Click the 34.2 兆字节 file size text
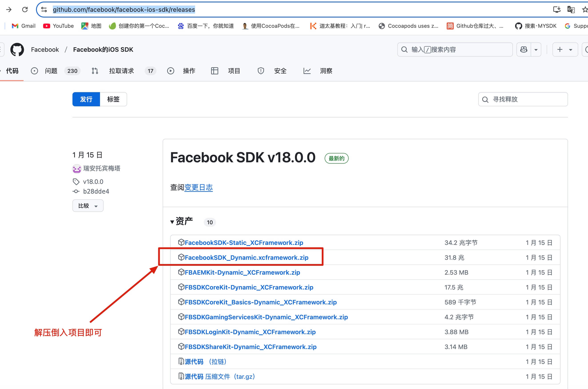This screenshot has width=588, height=389. (461, 243)
